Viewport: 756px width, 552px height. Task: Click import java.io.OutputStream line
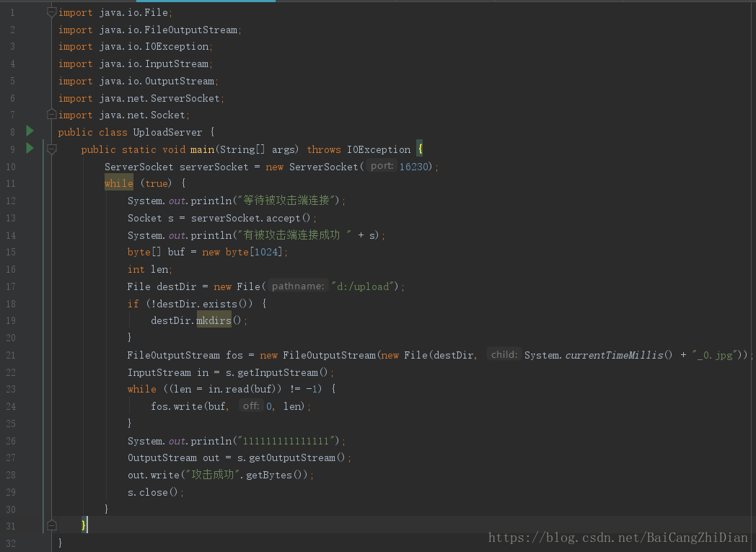(x=139, y=81)
